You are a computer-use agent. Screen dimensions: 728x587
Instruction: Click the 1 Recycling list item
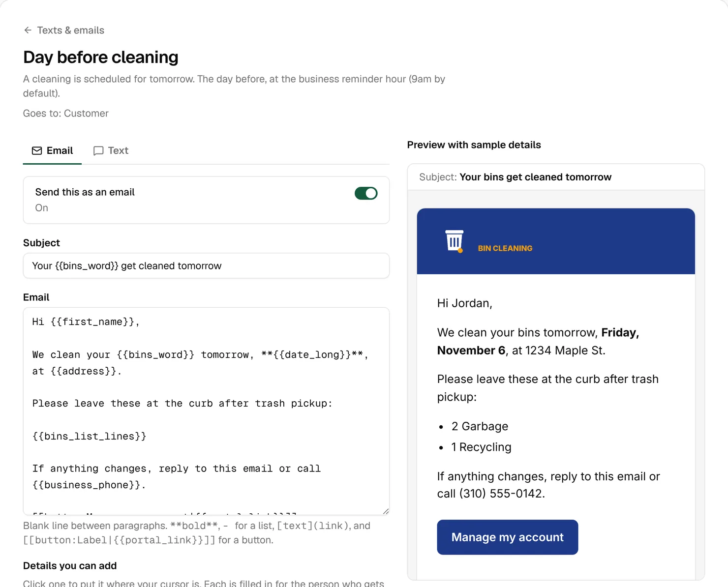[x=481, y=447]
